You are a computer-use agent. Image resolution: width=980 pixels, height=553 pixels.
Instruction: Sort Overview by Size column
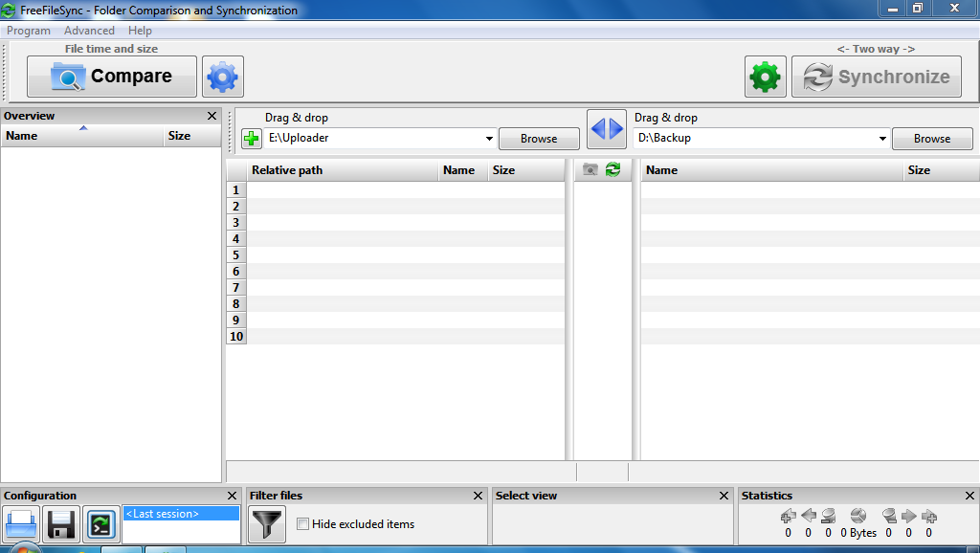coord(192,136)
